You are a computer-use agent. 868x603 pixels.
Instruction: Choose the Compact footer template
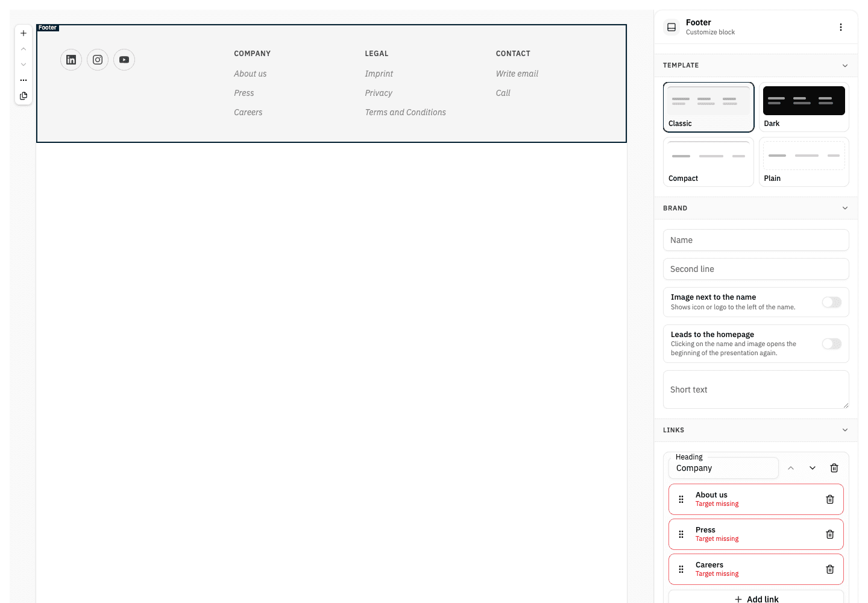tap(708, 162)
